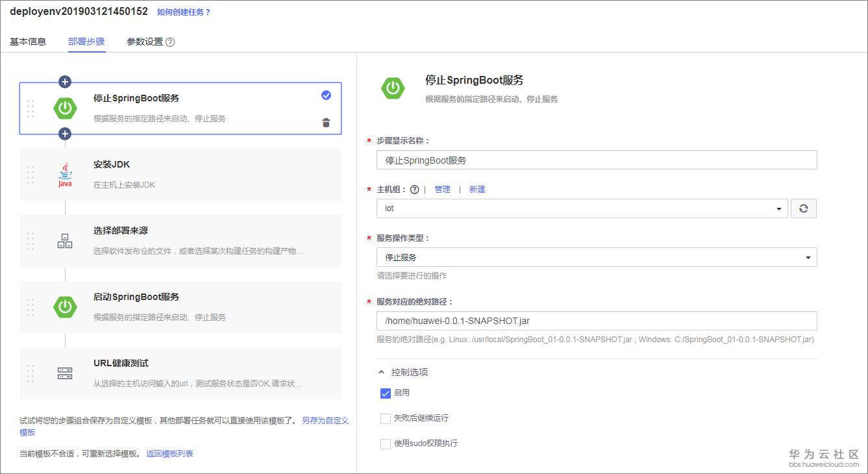This screenshot has width=868, height=474.
Task: Click drag handle of 停止SpringBoot服务 step
Action: (31, 108)
